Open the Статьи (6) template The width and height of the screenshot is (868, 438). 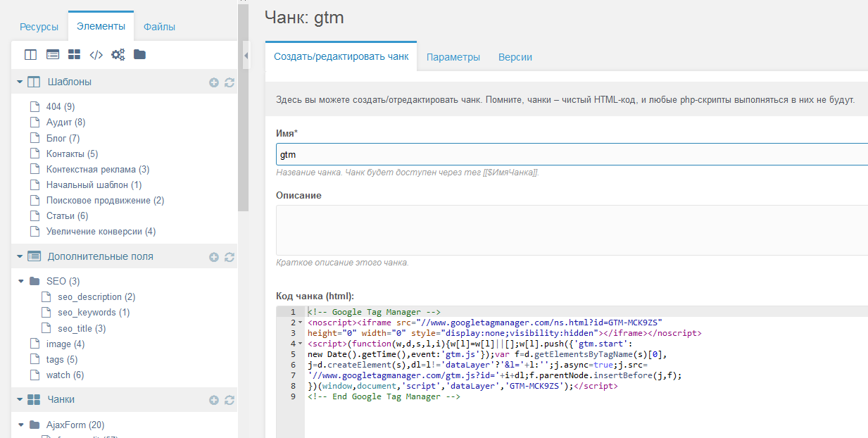(67, 215)
